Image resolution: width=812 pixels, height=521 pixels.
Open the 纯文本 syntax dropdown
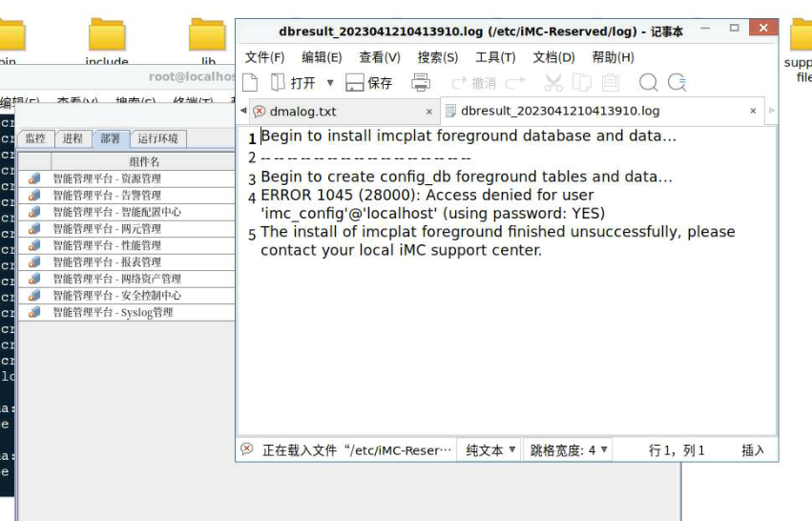click(489, 450)
